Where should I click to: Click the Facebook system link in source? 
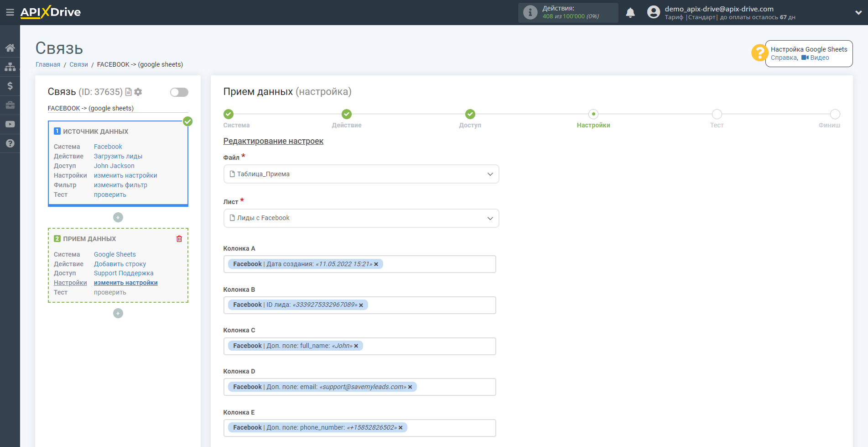point(108,147)
